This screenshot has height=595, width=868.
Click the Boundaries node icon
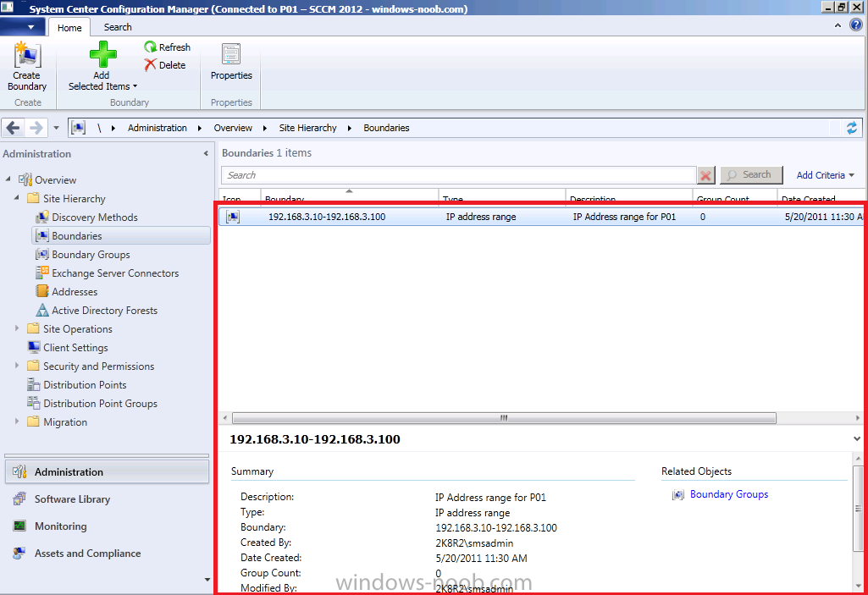(x=42, y=236)
